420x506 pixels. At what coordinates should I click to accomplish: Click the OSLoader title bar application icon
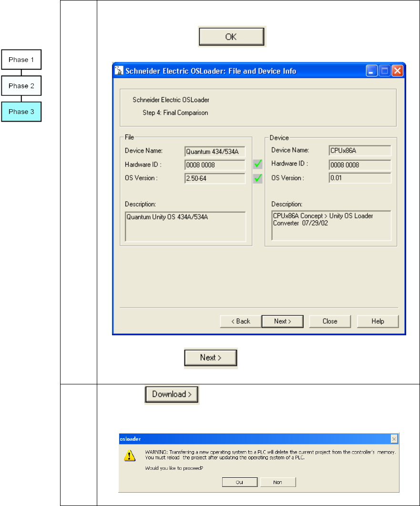click(x=119, y=71)
